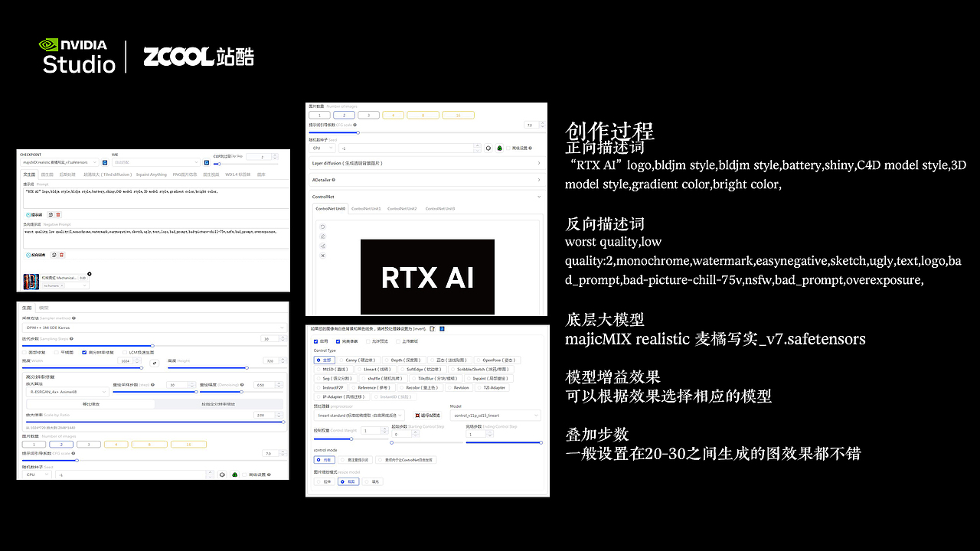Click the 提示词 icon button below the Prompt box

[34, 215]
